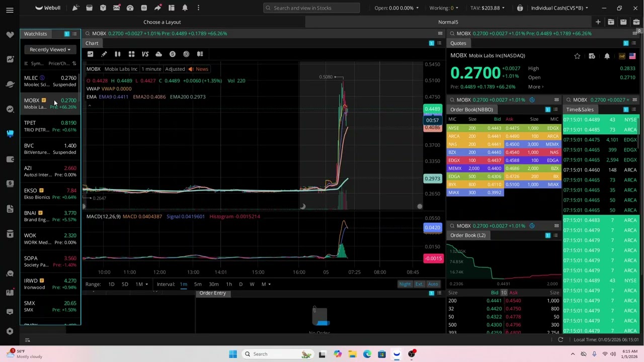This screenshot has height=362, width=644.
Task: Open the 1M range dropdown
Action: click(141, 285)
